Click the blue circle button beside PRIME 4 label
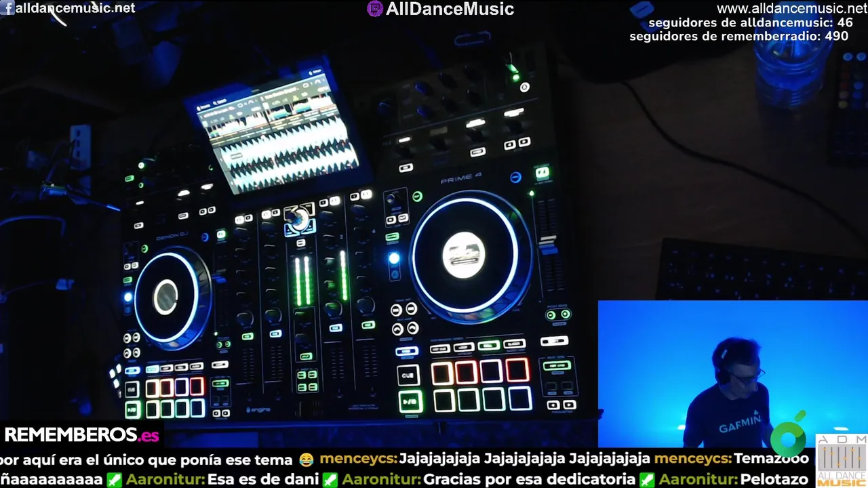868x488 pixels. point(515,178)
